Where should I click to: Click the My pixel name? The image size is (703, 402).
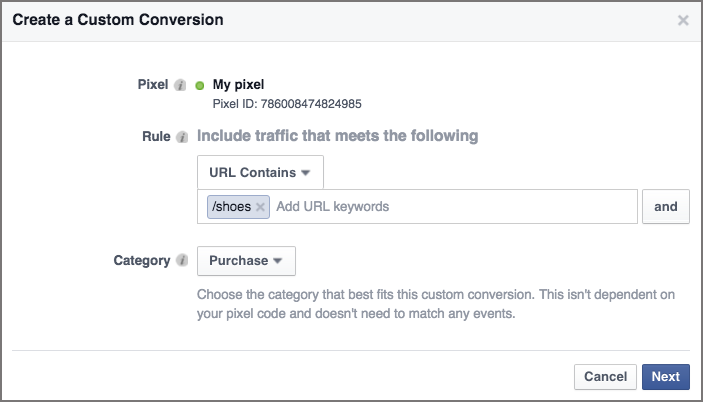[x=238, y=85]
